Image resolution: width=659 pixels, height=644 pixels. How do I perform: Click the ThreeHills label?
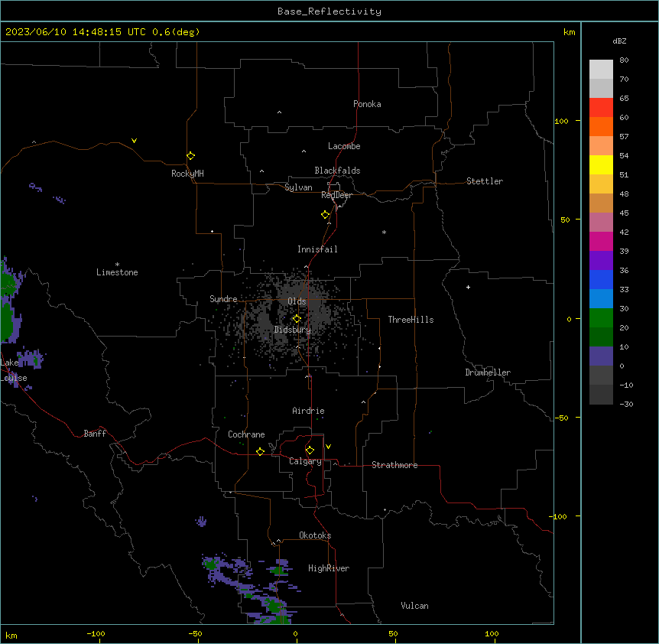tap(411, 320)
